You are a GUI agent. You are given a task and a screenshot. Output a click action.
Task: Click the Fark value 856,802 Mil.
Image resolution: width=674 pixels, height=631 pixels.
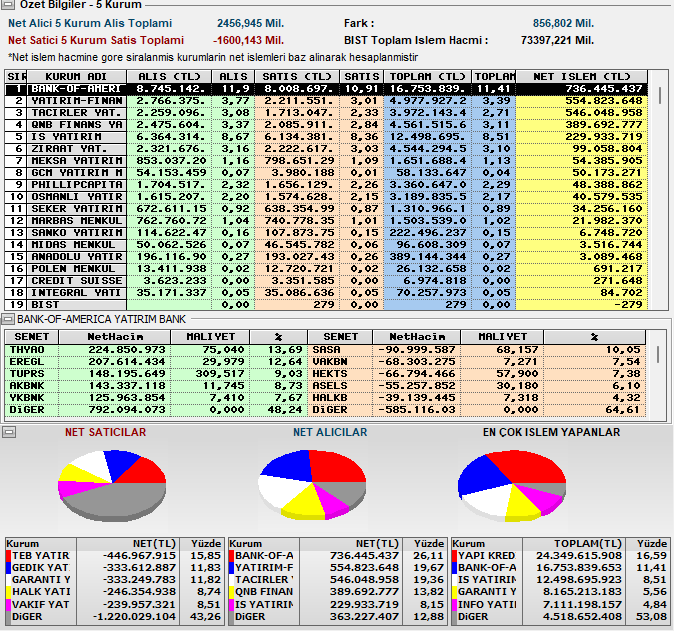click(x=563, y=23)
